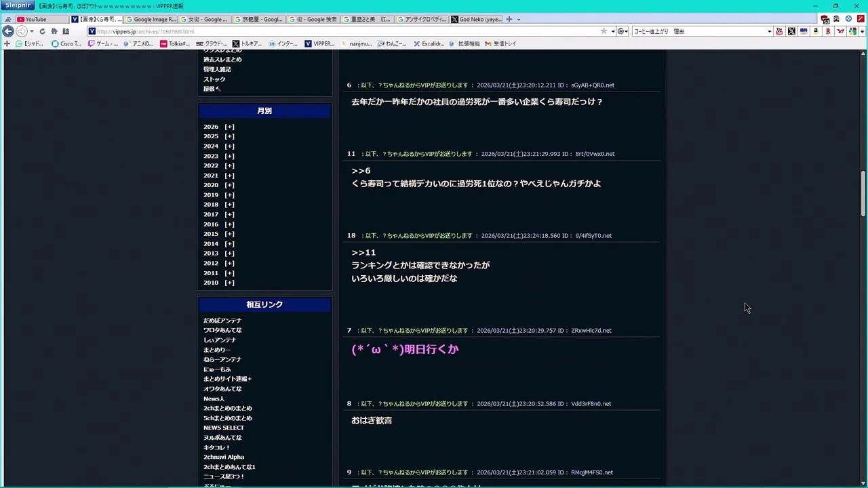Image resolution: width=868 pixels, height=488 pixels.
Task: Search with the Amazon search icon
Action: 816,31
